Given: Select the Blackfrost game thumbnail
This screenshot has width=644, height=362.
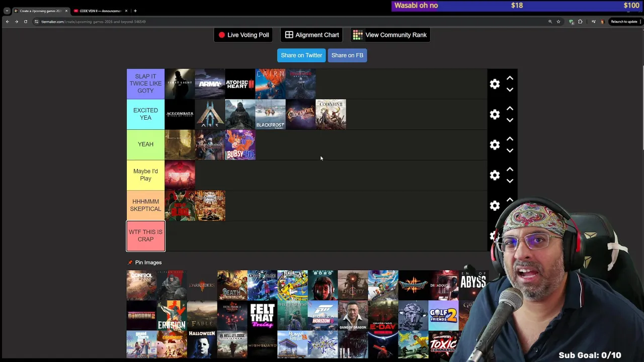Looking at the screenshot, I should pos(270,114).
